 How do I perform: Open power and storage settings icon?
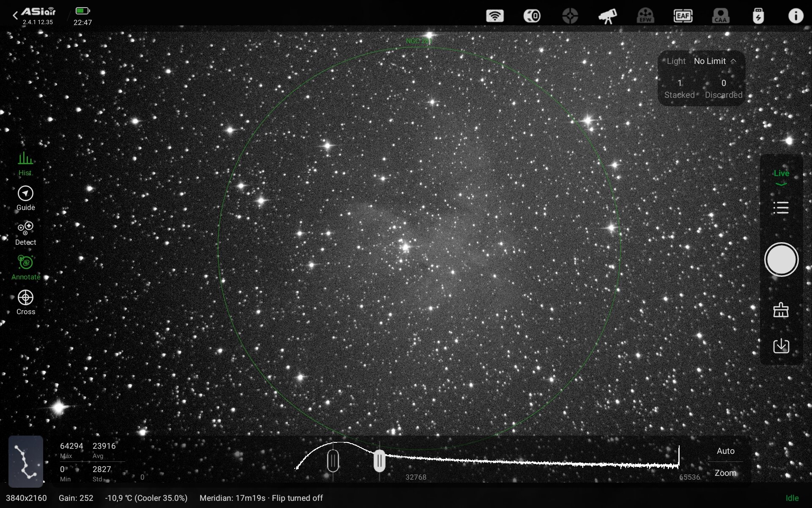pyautogui.click(x=758, y=16)
